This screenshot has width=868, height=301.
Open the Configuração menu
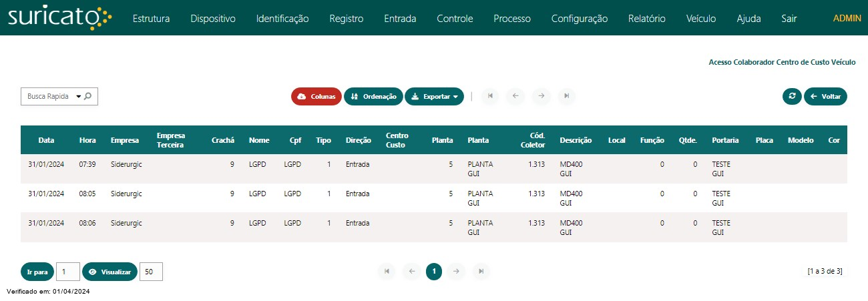click(x=579, y=19)
